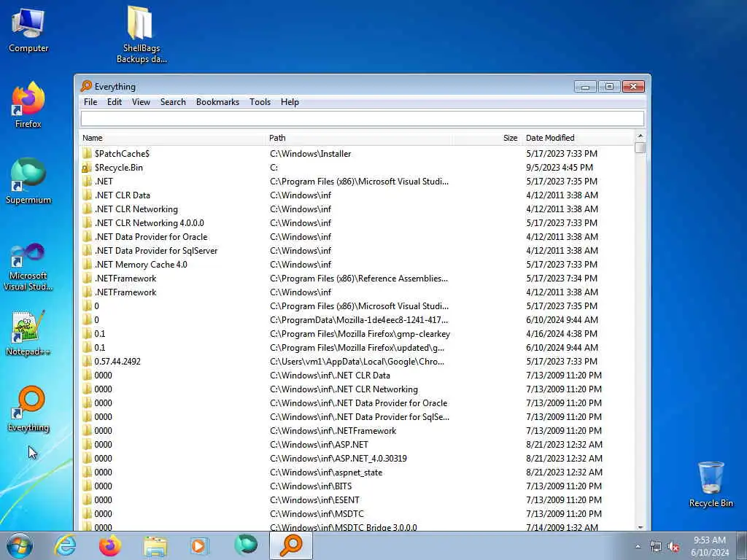Click folder icon of .NET Memory Cache 4.0

point(87,264)
